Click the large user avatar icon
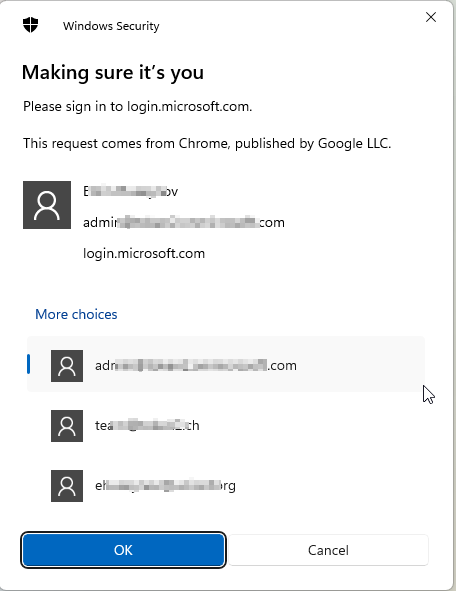 pyautogui.click(x=47, y=205)
